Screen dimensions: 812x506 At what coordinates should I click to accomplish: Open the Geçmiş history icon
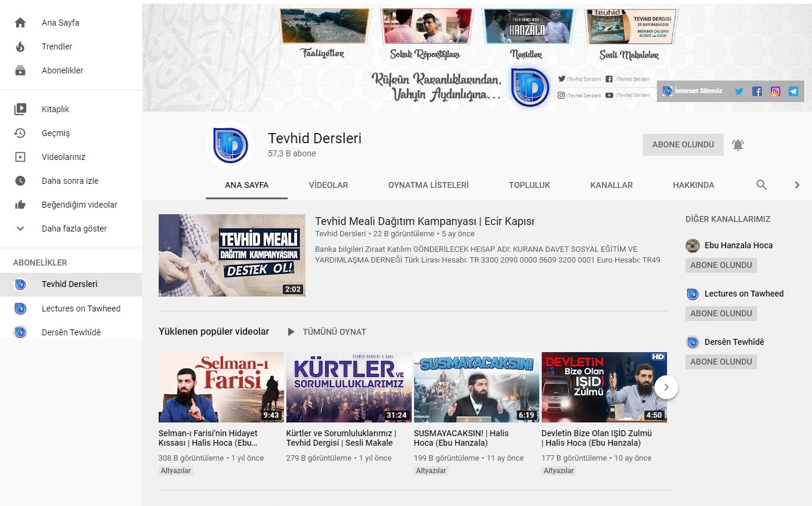(x=20, y=133)
